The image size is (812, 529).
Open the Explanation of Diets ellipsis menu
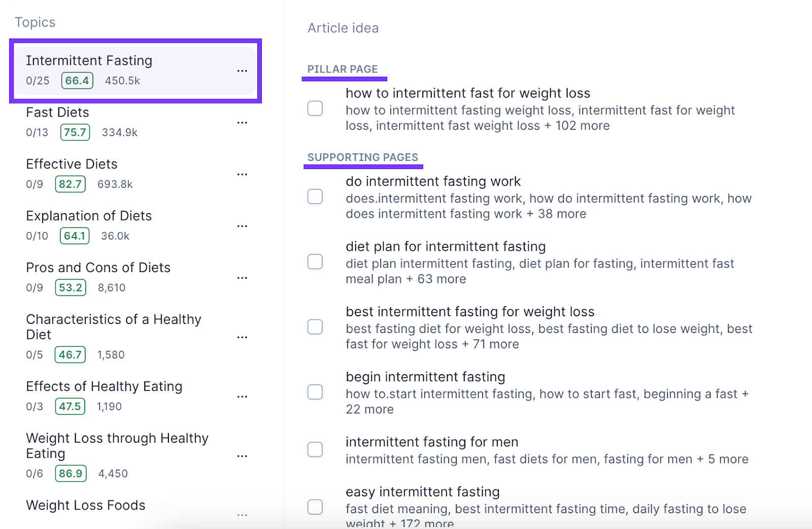click(x=242, y=226)
